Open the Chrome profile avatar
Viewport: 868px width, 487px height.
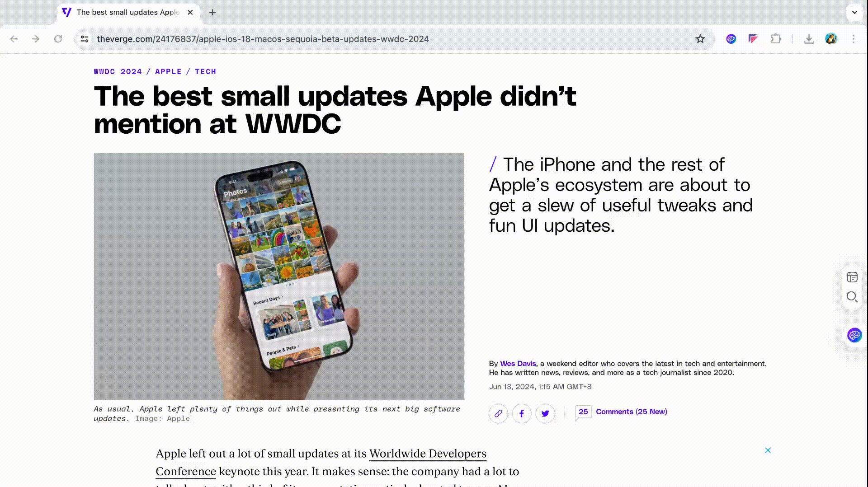[x=831, y=39]
